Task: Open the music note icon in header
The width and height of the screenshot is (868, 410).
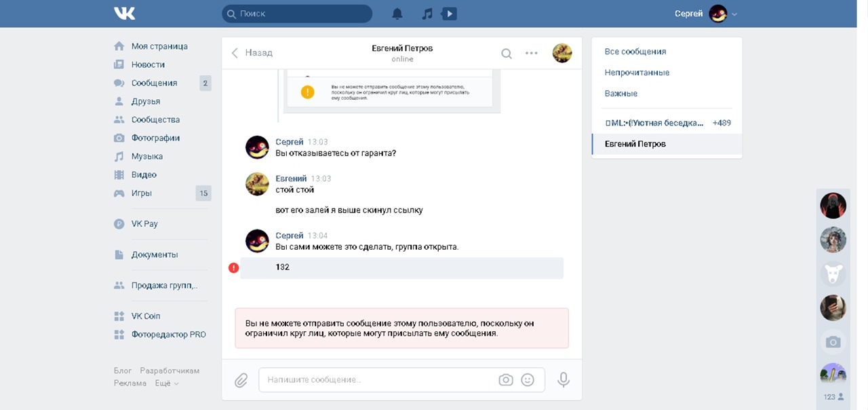Action: [x=427, y=14]
